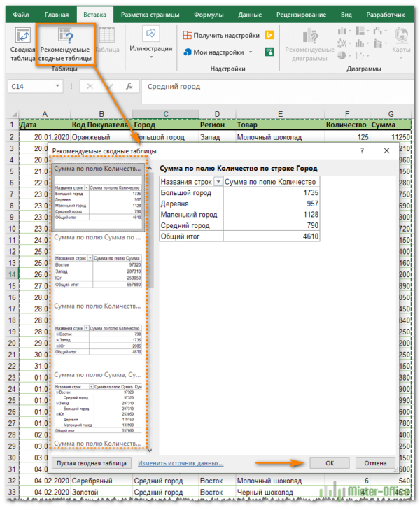Expand the Name Box dropdown arrow
This screenshot has height=510, width=420.
pyautogui.click(x=57, y=86)
